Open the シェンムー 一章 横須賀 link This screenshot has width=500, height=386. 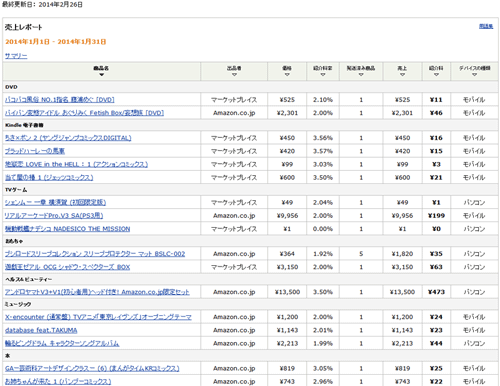click(55, 202)
